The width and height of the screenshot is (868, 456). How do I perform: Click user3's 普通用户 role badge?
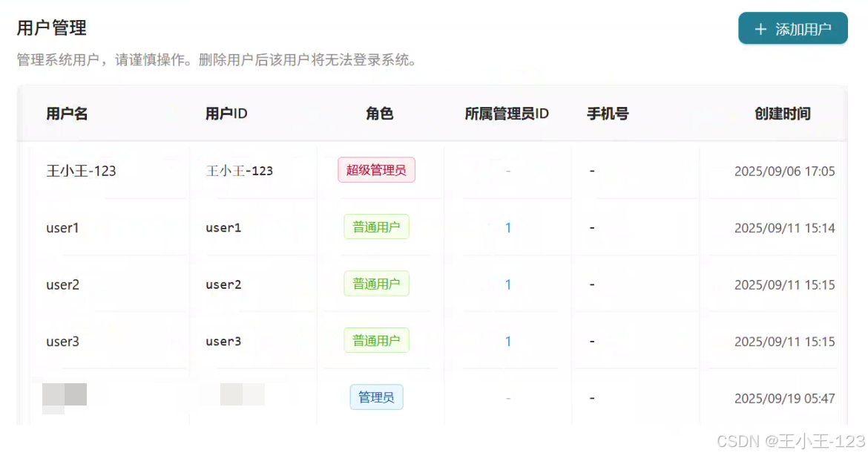(376, 340)
